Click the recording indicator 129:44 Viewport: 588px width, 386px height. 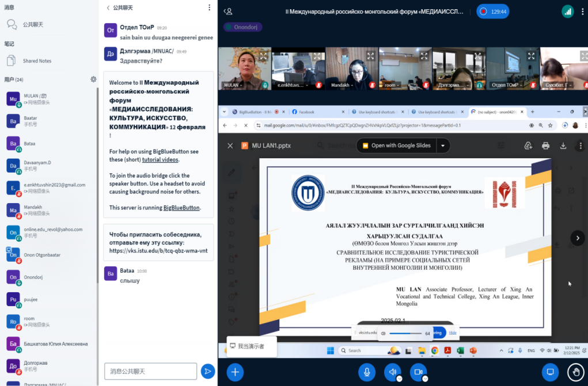493,12
